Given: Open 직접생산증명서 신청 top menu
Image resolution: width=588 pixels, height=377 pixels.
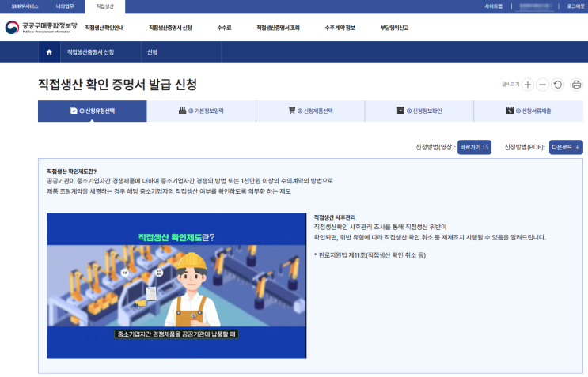Looking at the screenshot, I should [170, 28].
